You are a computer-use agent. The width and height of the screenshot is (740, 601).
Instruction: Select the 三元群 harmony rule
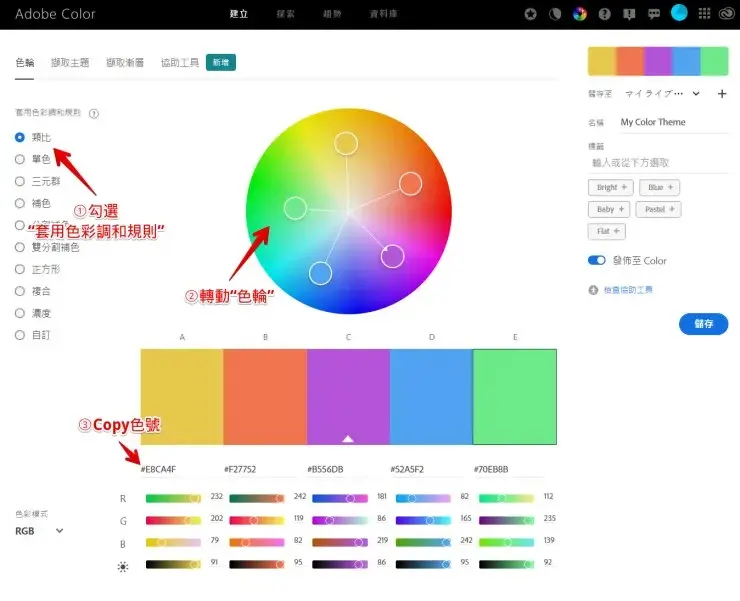click(20, 181)
